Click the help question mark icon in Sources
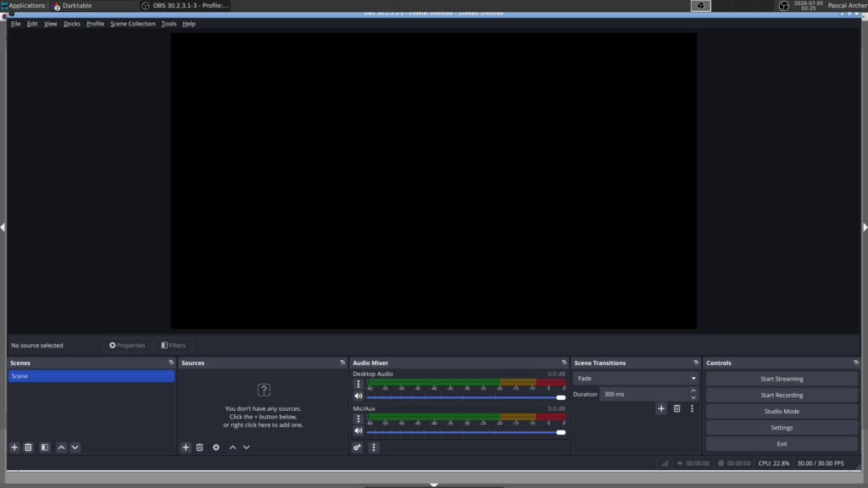This screenshot has height=488, width=868. tap(264, 390)
